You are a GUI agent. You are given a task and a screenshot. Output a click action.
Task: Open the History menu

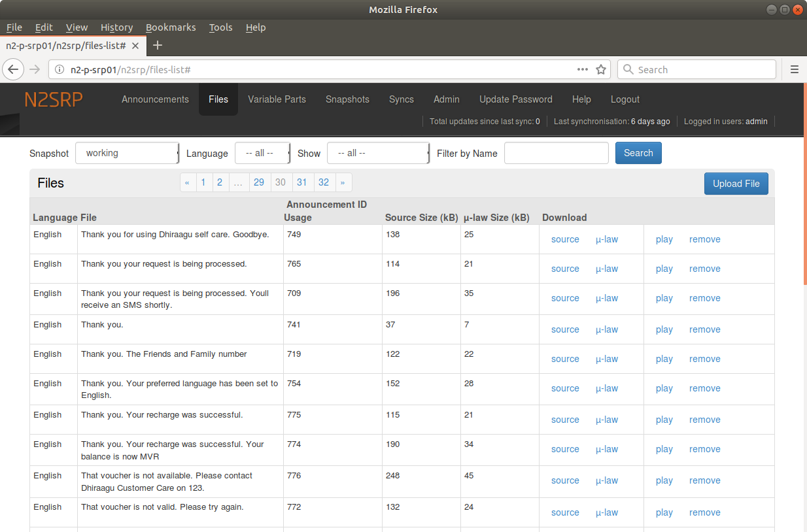pos(117,27)
